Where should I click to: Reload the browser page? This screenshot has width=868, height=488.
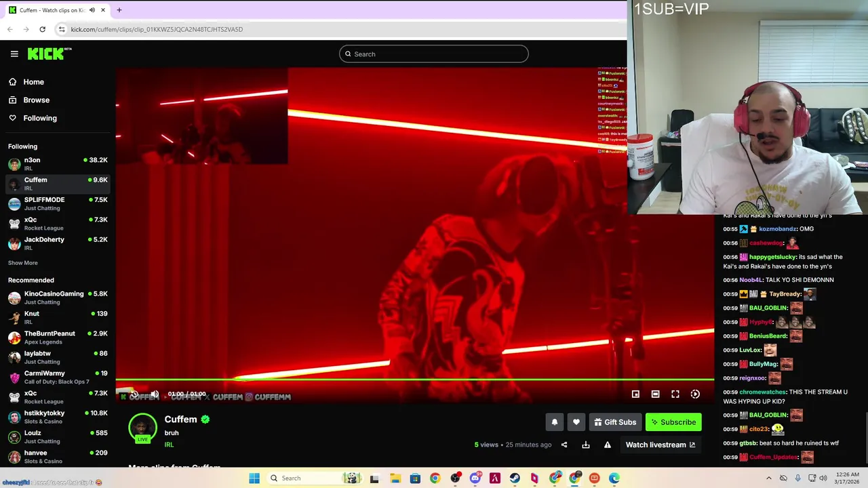(x=42, y=29)
